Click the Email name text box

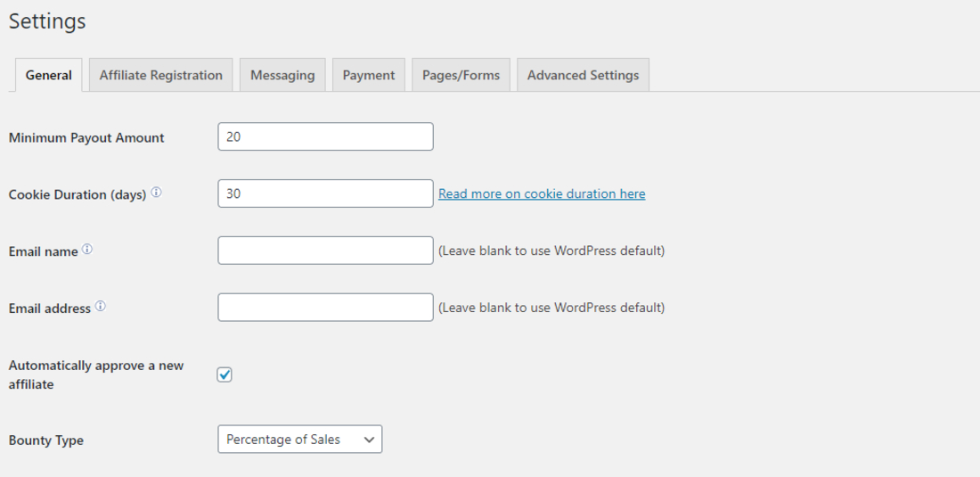325,251
